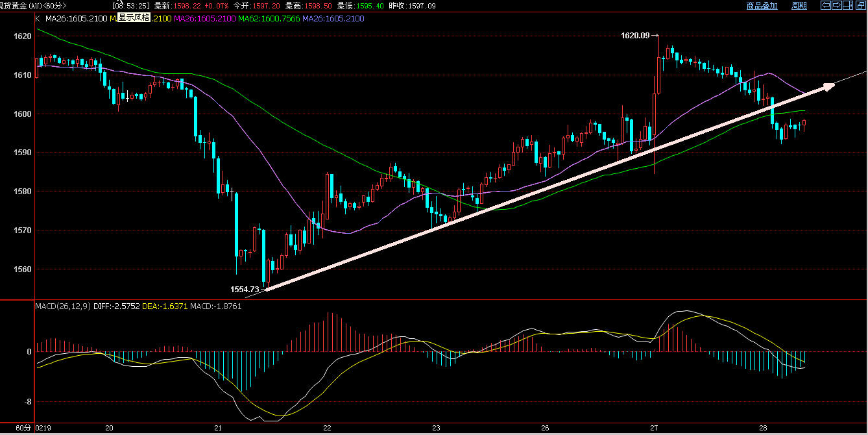Click the 1610 price axis label
Image resolution: width=868 pixels, height=435 pixels.
pyautogui.click(x=23, y=75)
